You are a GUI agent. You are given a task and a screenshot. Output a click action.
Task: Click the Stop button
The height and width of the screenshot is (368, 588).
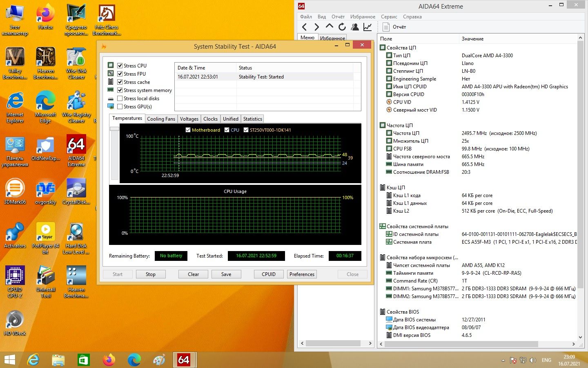point(151,274)
